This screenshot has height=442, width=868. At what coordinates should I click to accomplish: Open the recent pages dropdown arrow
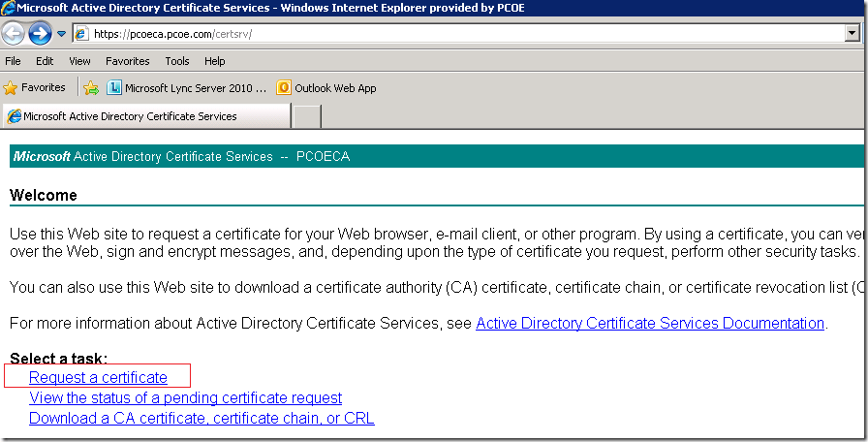(61, 34)
